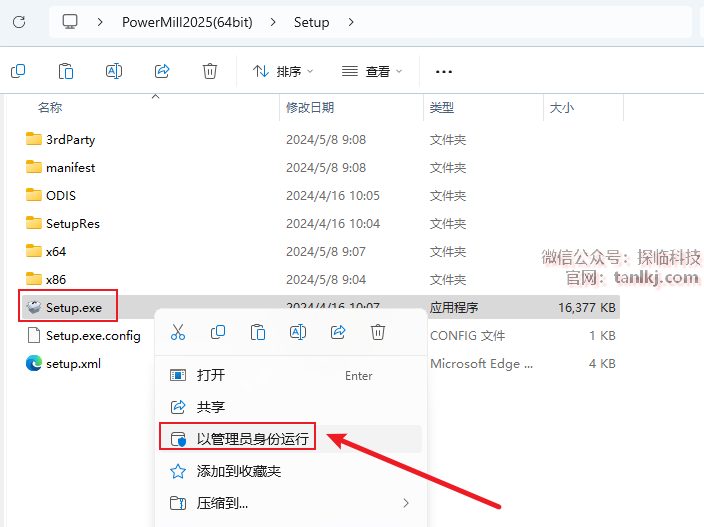The image size is (704, 527).
Task: Click toolbar Rename icon
Action: pos(114,71)
